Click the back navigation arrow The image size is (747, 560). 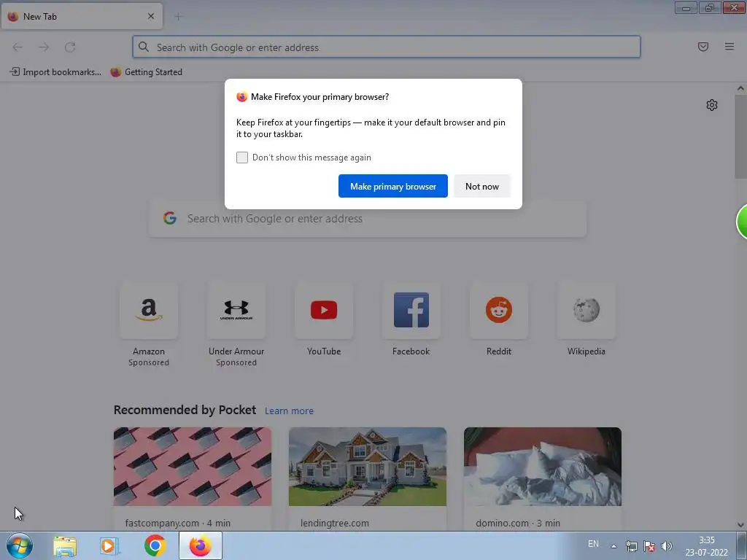(18, 47)
